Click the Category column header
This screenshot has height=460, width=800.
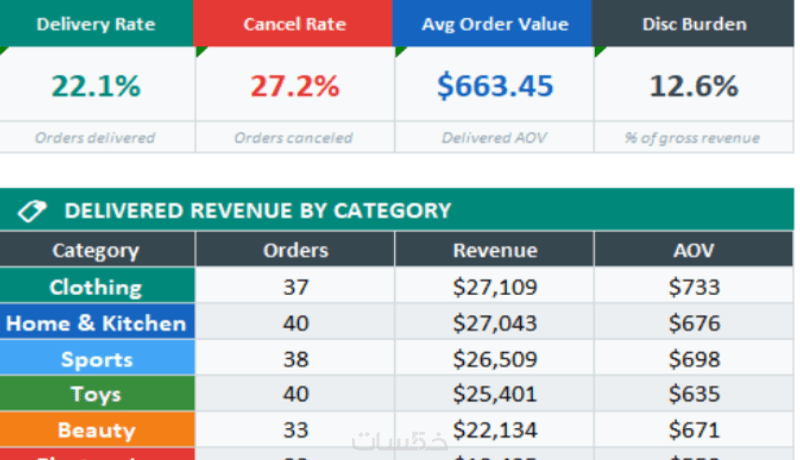pos(96,250)
